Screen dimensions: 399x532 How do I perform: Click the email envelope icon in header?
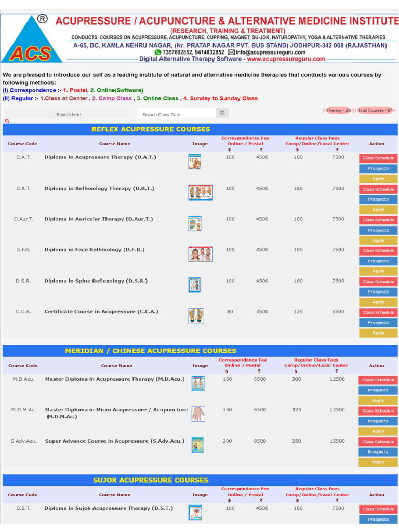[231, 52]
